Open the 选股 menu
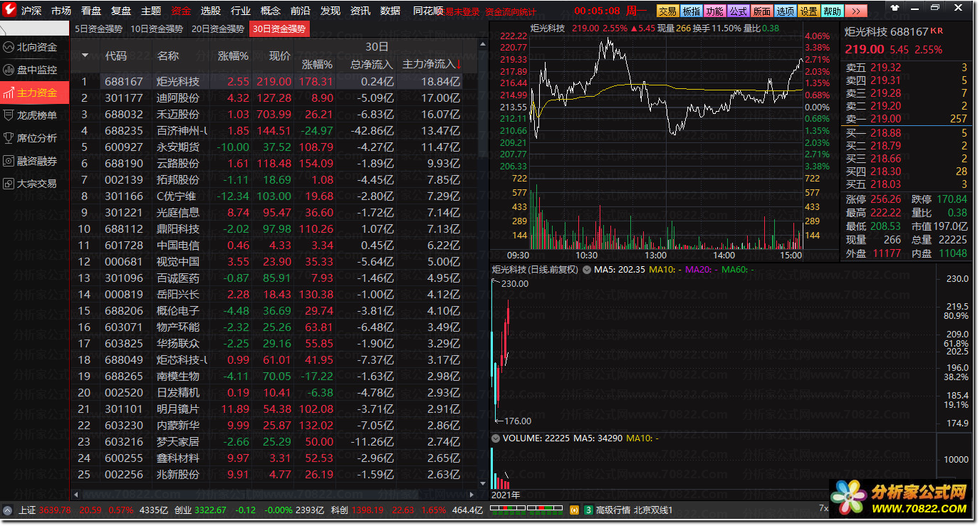The image size is (980, 526). pyautogui.click(x=211, y=11)
